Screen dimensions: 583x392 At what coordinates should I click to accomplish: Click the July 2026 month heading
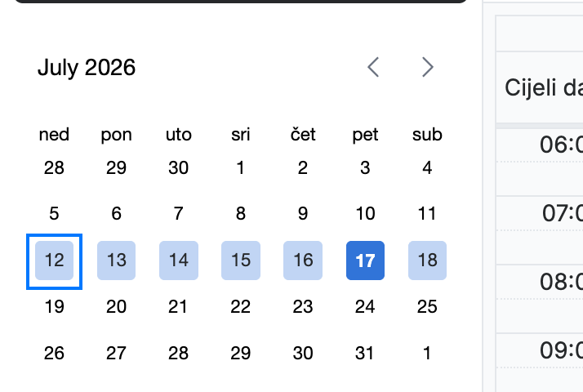[x=87, y=68]
